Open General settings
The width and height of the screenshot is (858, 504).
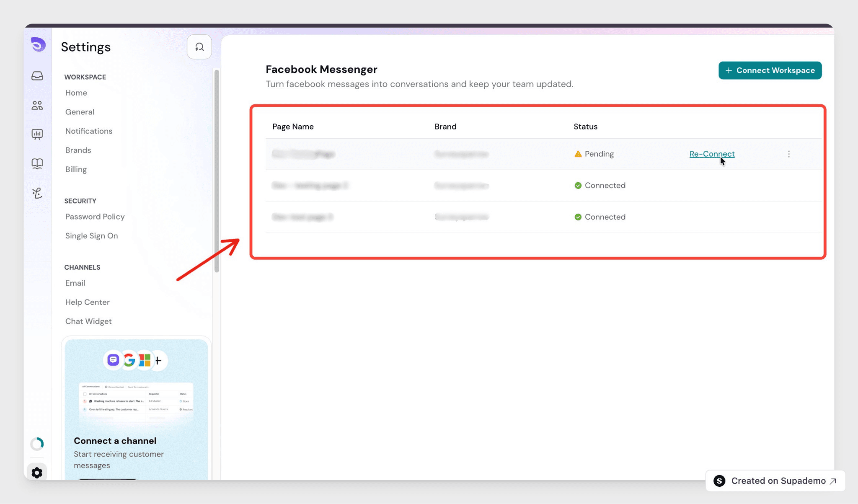click(x=80, y=112)
